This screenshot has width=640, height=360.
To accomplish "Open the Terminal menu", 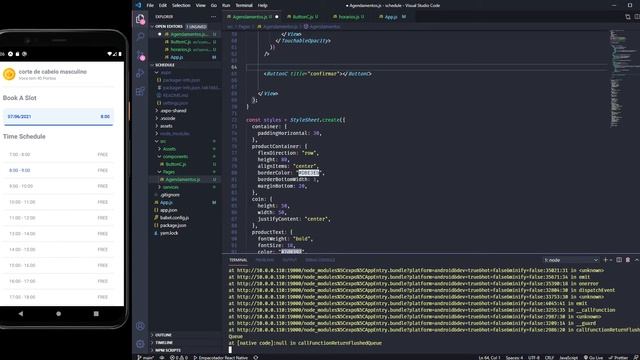I will tap(244, 5).
